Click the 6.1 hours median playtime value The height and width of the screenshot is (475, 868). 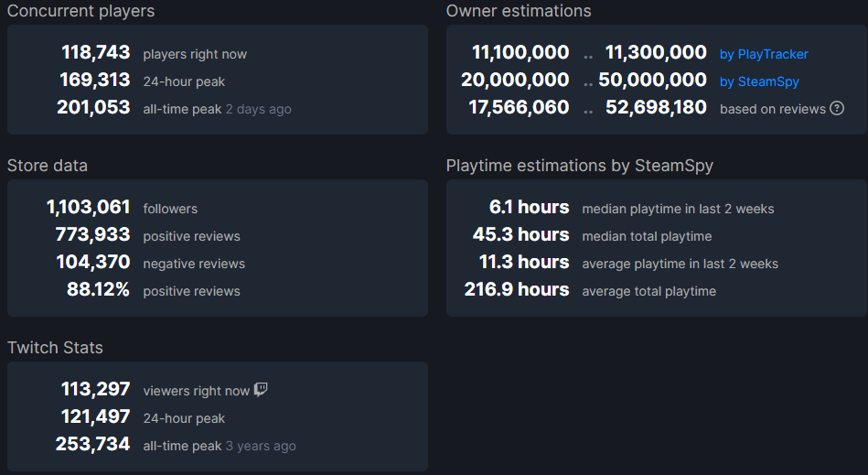pyautogui.click(x=530, y=207)
